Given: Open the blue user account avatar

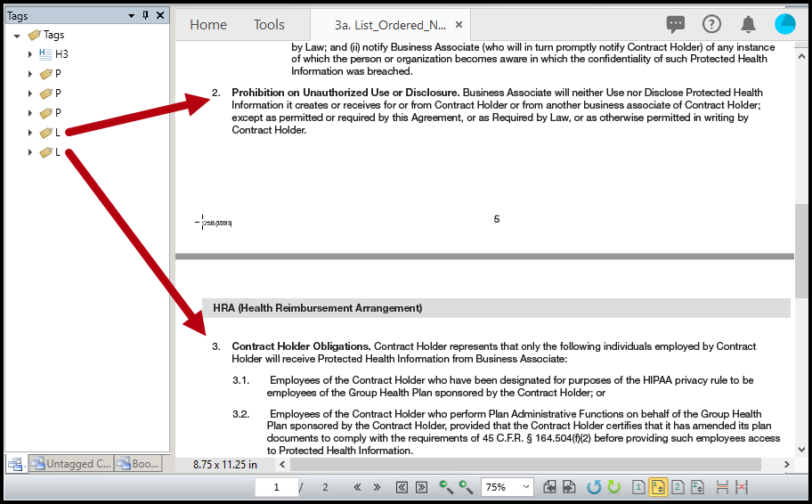Looking at the screenshot, I should point(785,24).
